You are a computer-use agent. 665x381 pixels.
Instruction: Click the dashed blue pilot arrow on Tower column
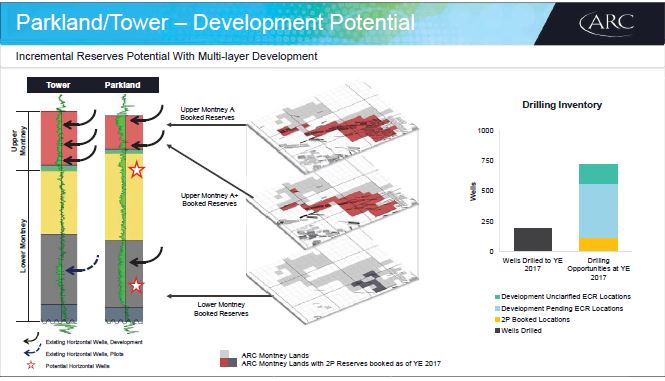click(x=82, y=265)
